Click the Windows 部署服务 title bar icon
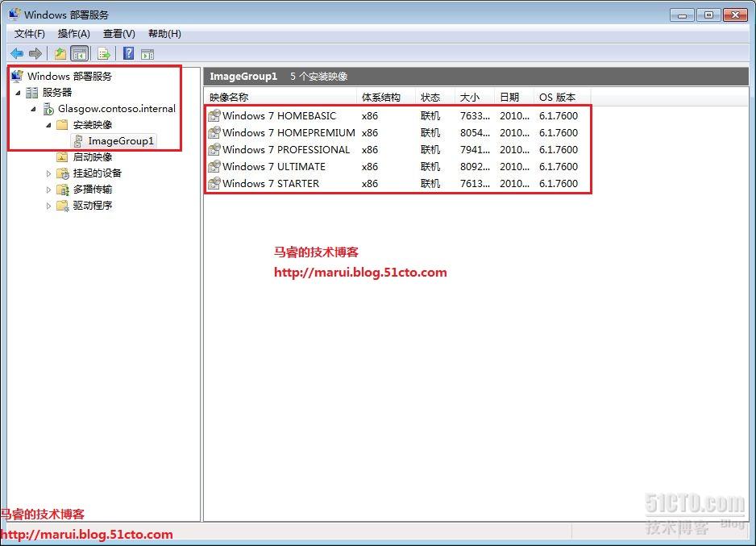756x546 pixels. (x=15, y=14)
